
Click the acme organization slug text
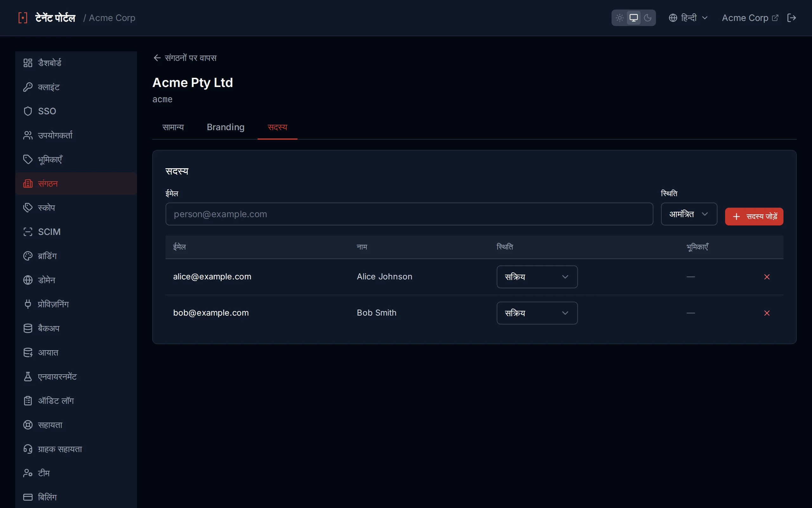tap(162, 99)
